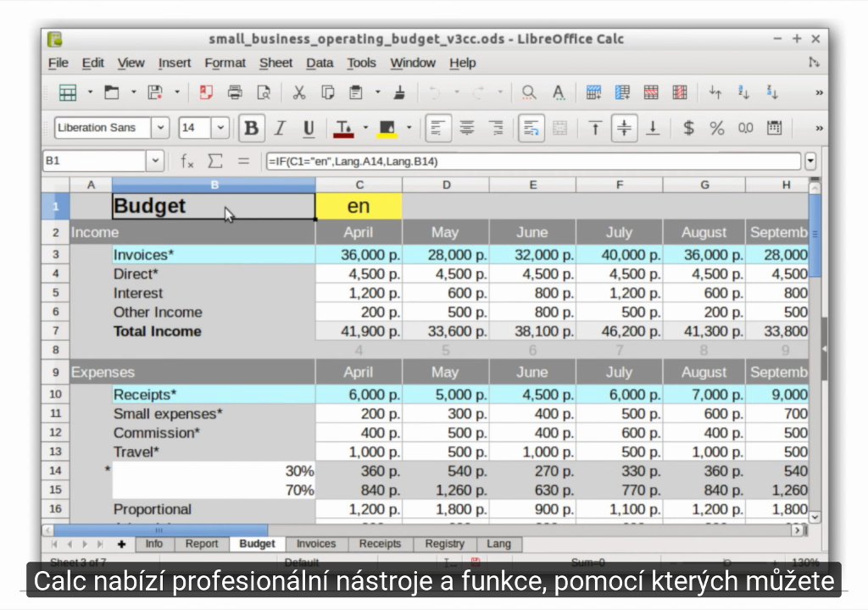Toggle Align Left

(438, 128)
